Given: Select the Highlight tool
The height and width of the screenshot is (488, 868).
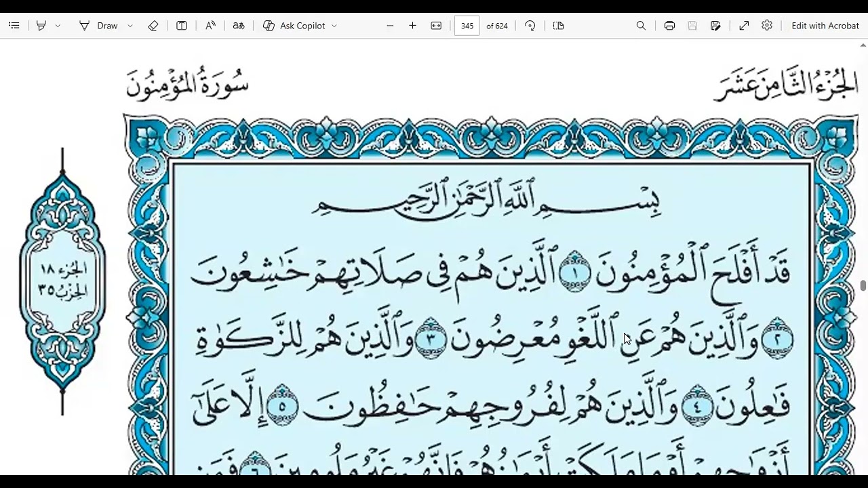Looking at the screenshot, I should (41, 26).
